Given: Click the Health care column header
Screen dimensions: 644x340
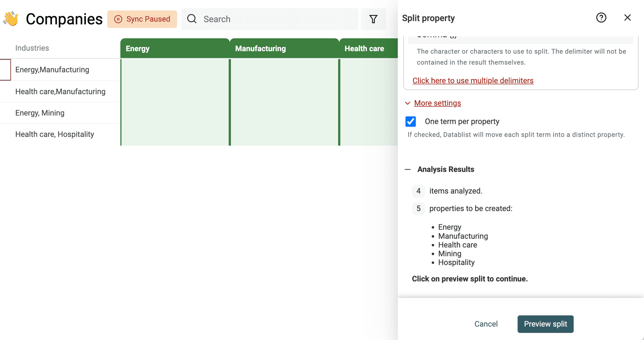Looking at the screenshot, I should (364, 48).
